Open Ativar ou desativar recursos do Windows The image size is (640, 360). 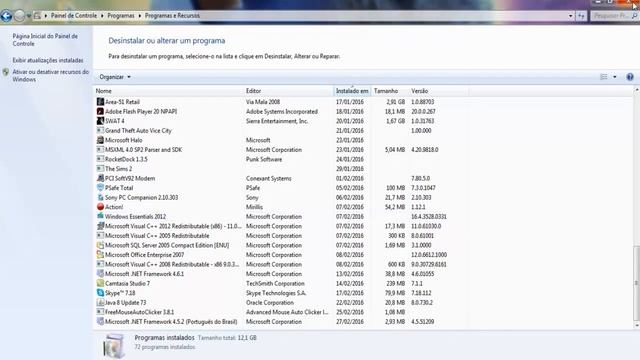(x=51, y=76)
